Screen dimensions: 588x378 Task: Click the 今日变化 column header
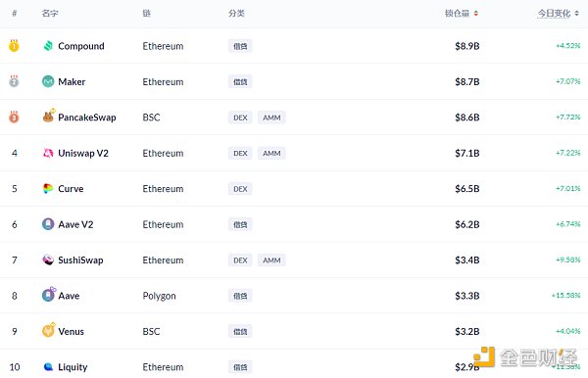[555, 14]
